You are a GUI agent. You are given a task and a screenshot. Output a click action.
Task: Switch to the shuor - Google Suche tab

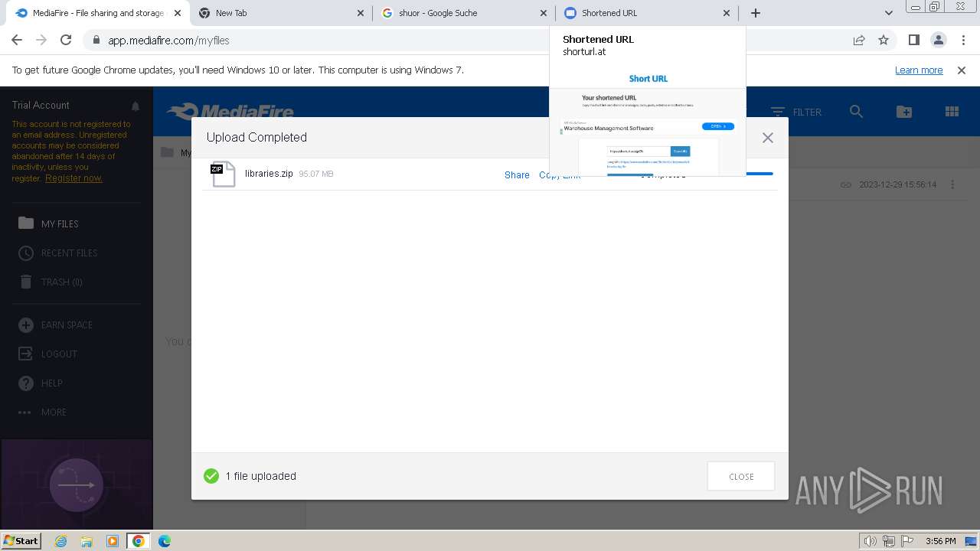465,13
